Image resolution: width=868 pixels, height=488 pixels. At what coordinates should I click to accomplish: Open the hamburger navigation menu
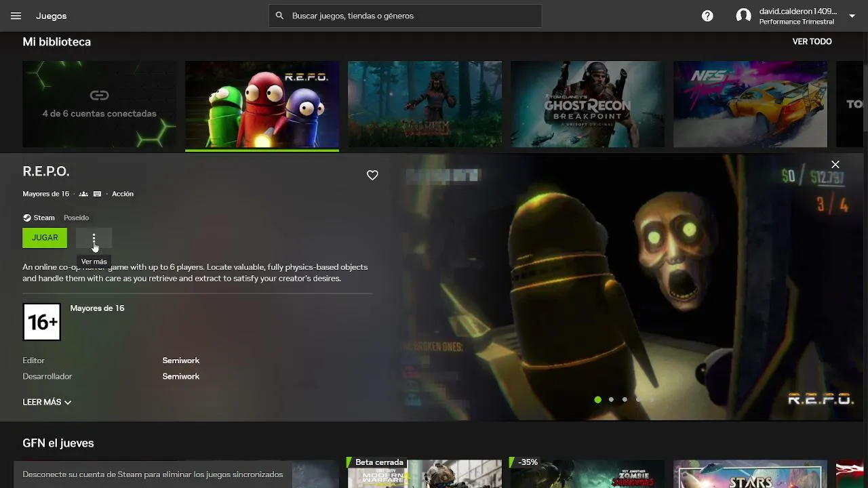pos(16,16)
